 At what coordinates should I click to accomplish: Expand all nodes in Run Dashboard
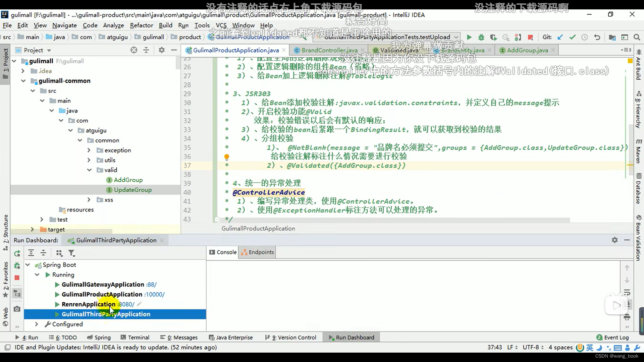31,253
